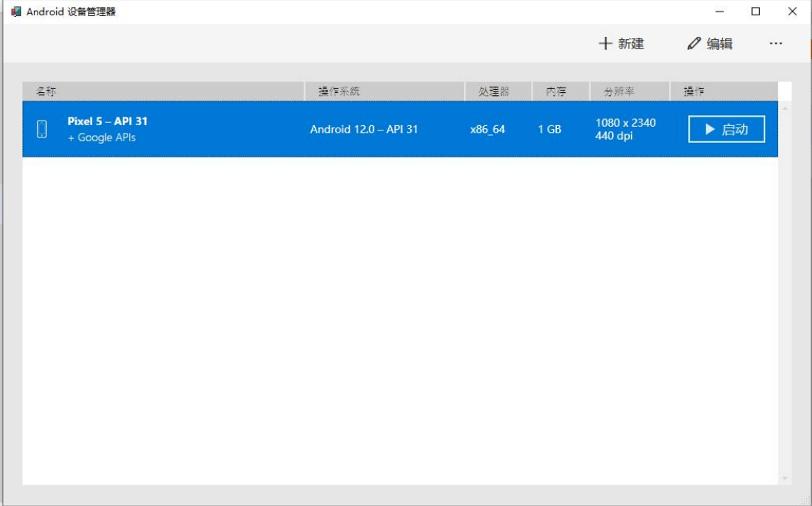Click the 编辑 (Edit) pencil button

coord(710,44)
